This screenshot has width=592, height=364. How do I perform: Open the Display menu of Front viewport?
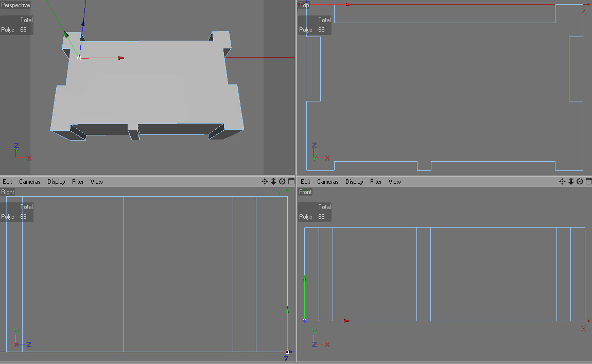[354, 182]
